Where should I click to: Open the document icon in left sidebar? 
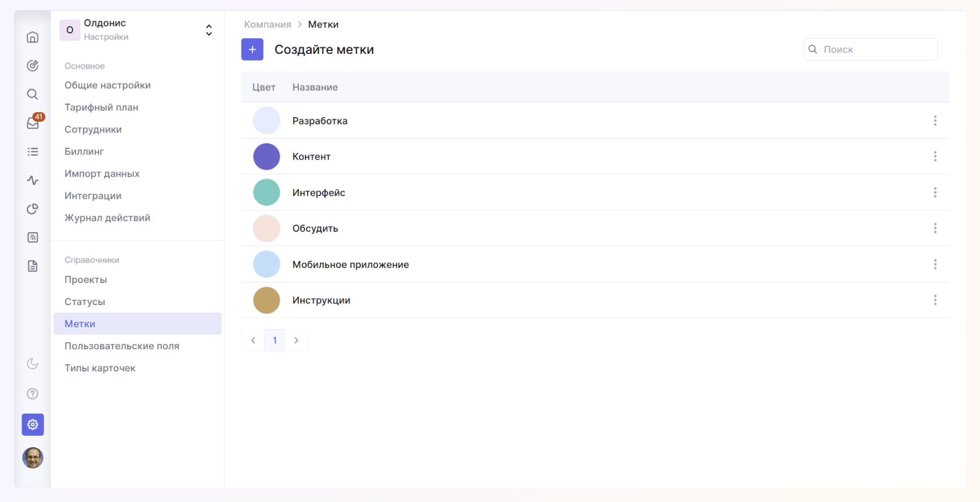pyautogui.click(x=33, y=266)
